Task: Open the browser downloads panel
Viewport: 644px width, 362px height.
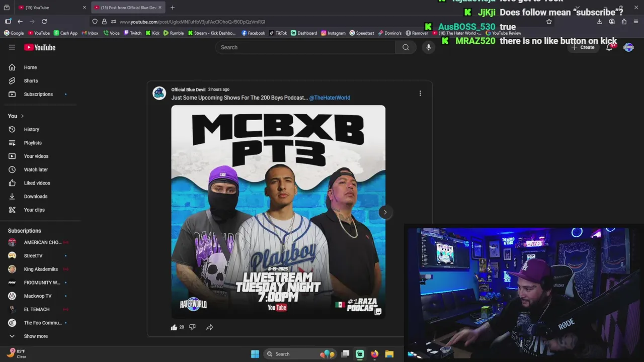Action: [x=599, y=22]
